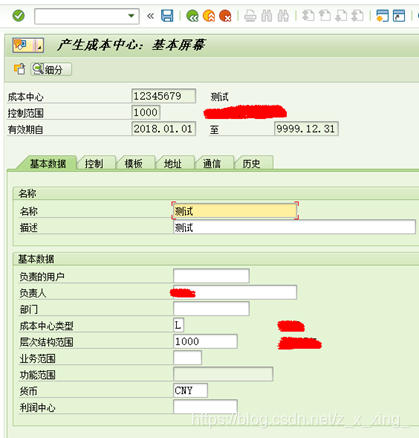Click the Print icon

click(x=250, y=16)
